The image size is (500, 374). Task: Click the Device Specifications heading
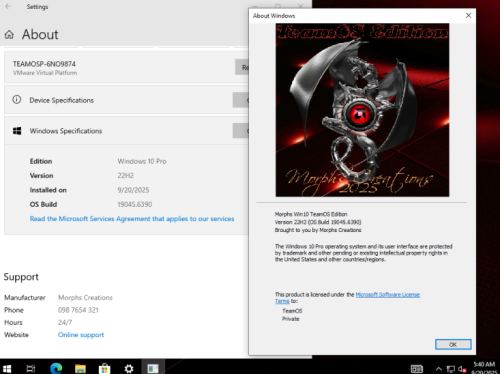point(62,100)
